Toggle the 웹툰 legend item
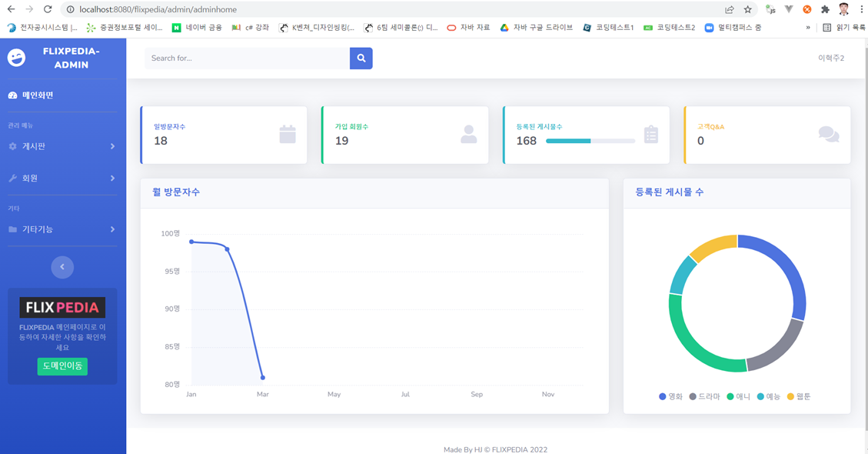868x454 pixels. click(799, 396)
